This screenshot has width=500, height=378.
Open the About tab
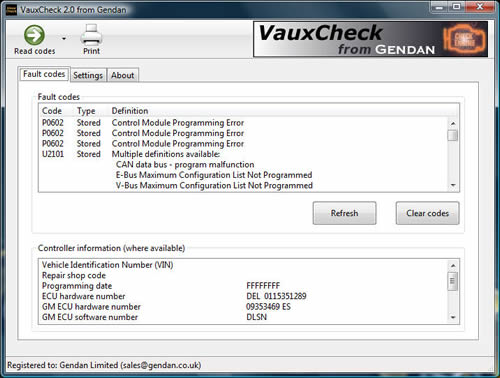(122, 75)
